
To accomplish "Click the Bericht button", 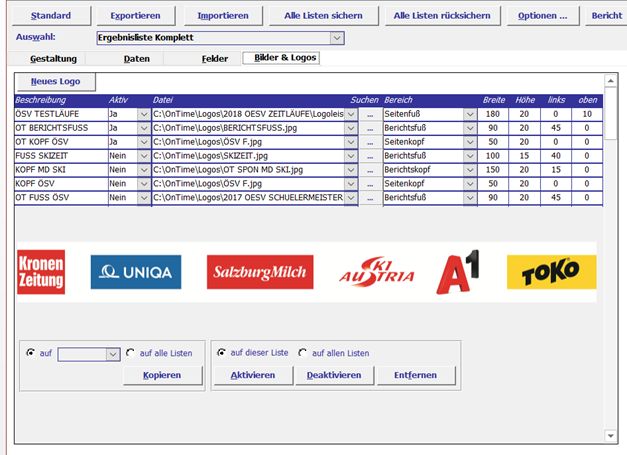I will (606, 16).
